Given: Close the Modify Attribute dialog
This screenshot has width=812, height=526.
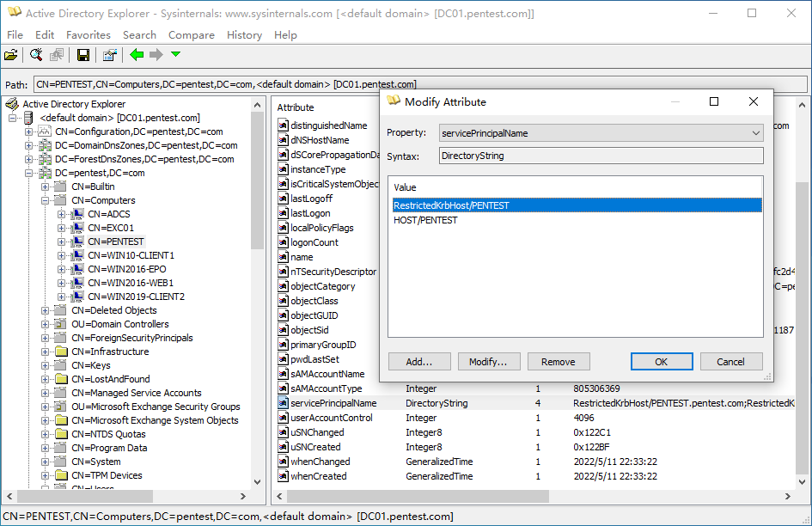Looking at the screenshot, I should pos(754,101).
